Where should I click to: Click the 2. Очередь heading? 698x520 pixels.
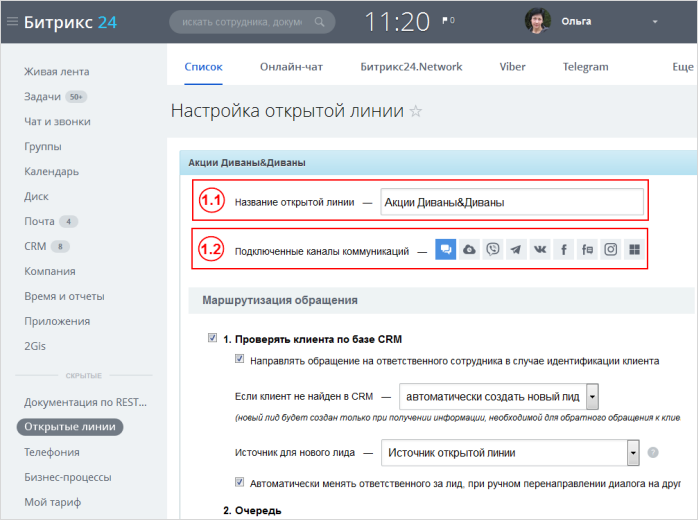[252, 510]
